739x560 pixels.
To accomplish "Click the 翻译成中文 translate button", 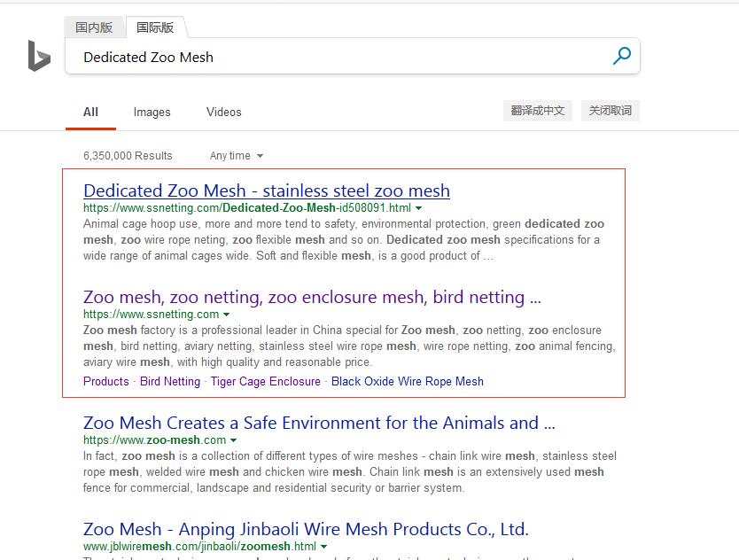I will (537, 111).
